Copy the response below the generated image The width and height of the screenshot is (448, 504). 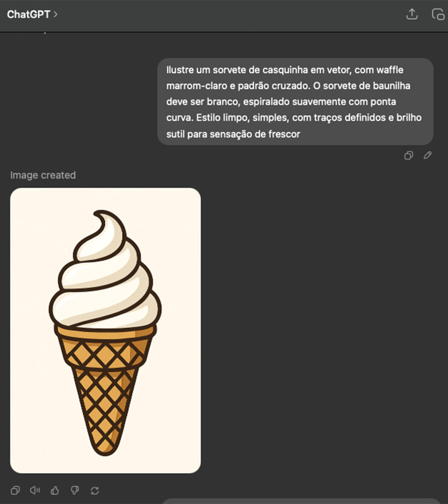point(15,490)
